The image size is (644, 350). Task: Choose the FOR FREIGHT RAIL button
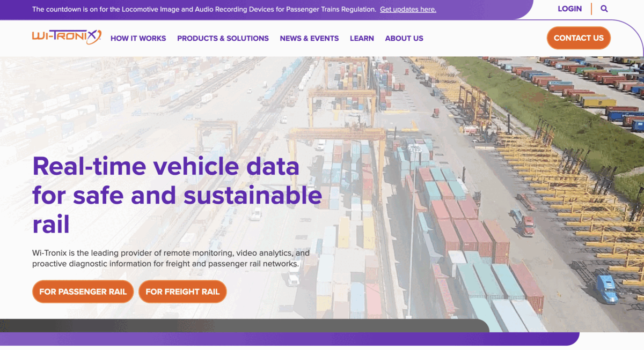182,292
